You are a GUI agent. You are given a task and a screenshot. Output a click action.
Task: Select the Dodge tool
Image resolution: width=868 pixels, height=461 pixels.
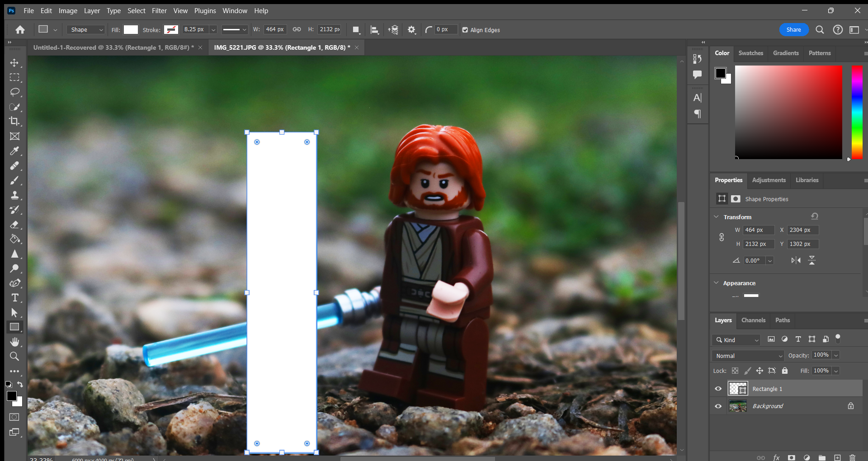(x=14, y=268)
